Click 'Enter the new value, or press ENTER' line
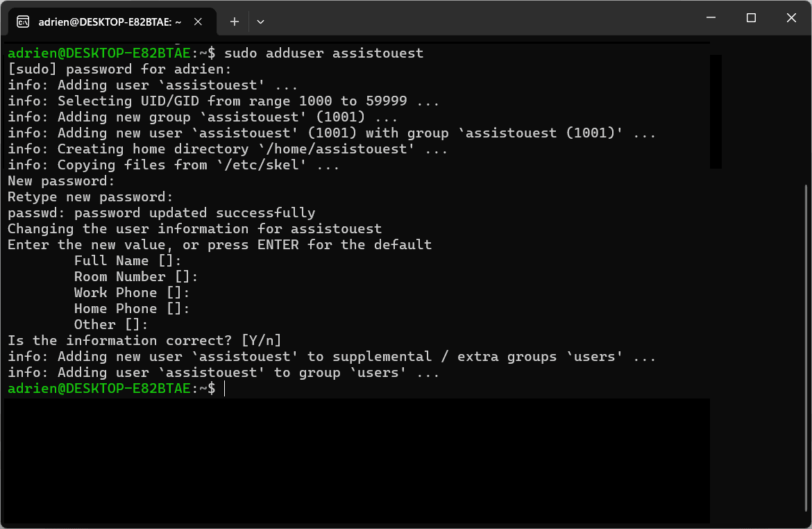This screenshot has height=529, width=812. (x=219, y=244)
